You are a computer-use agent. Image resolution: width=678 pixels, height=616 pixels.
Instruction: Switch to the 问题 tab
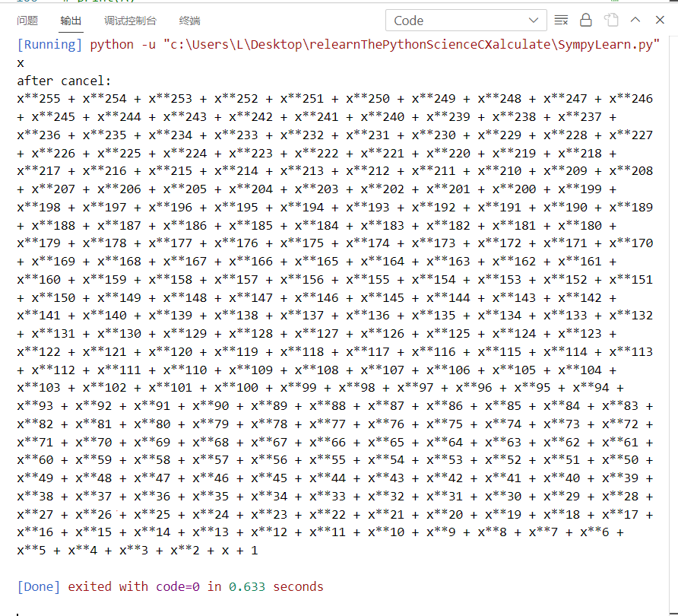tap(27, 21)
